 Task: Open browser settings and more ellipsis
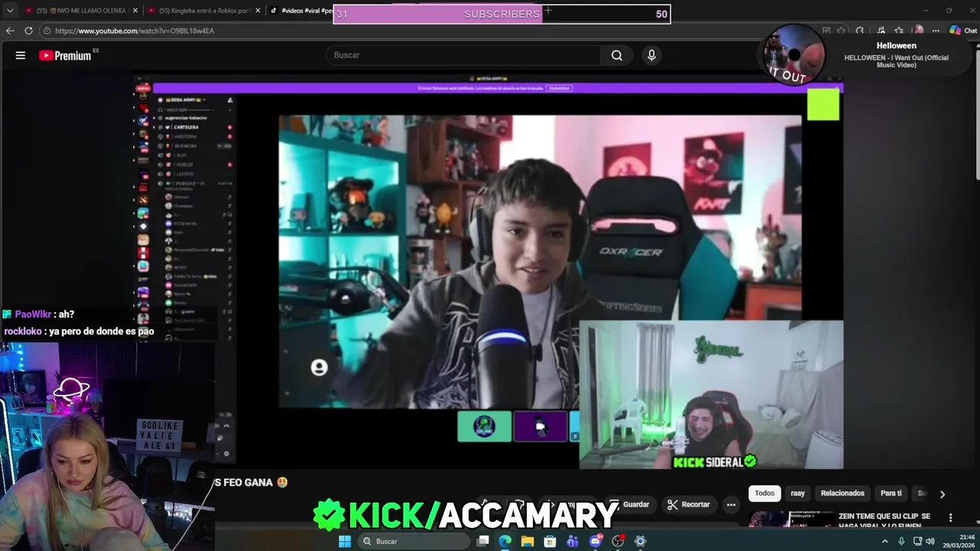tap(936, 31)
